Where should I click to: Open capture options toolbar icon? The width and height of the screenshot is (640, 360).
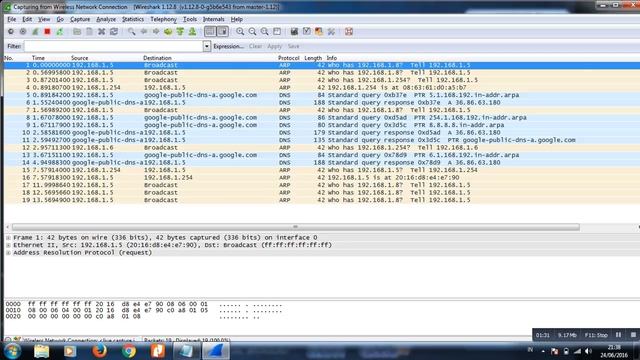(x=23, y=31)
